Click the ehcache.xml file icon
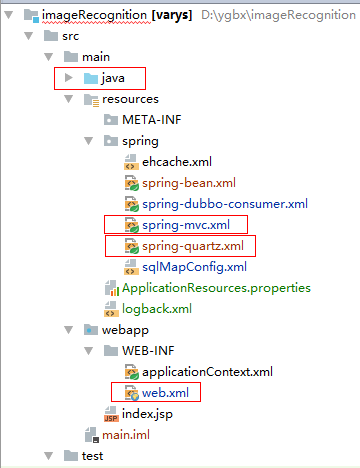 [131, 162]
